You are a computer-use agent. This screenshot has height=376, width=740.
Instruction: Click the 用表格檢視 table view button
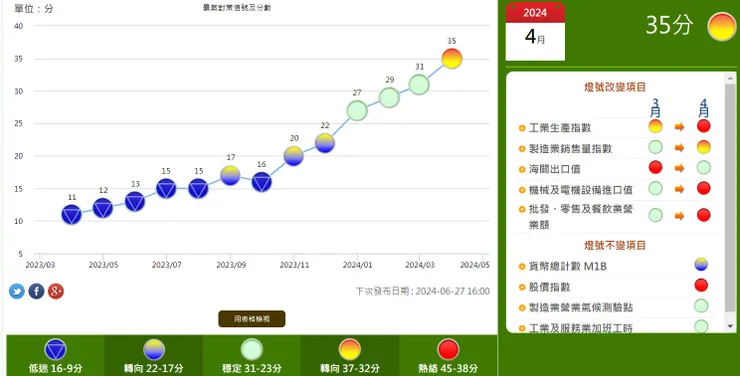coord(252,319)
